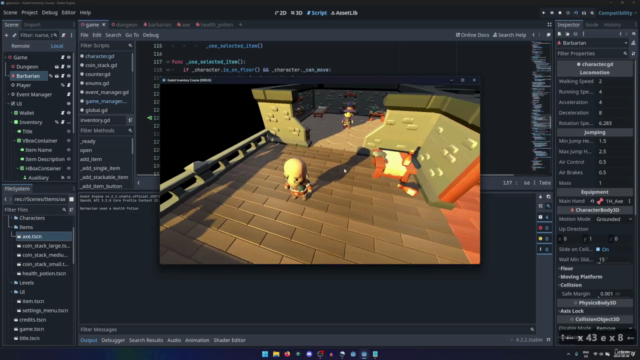Open script icon on Game node

point(62,58)
